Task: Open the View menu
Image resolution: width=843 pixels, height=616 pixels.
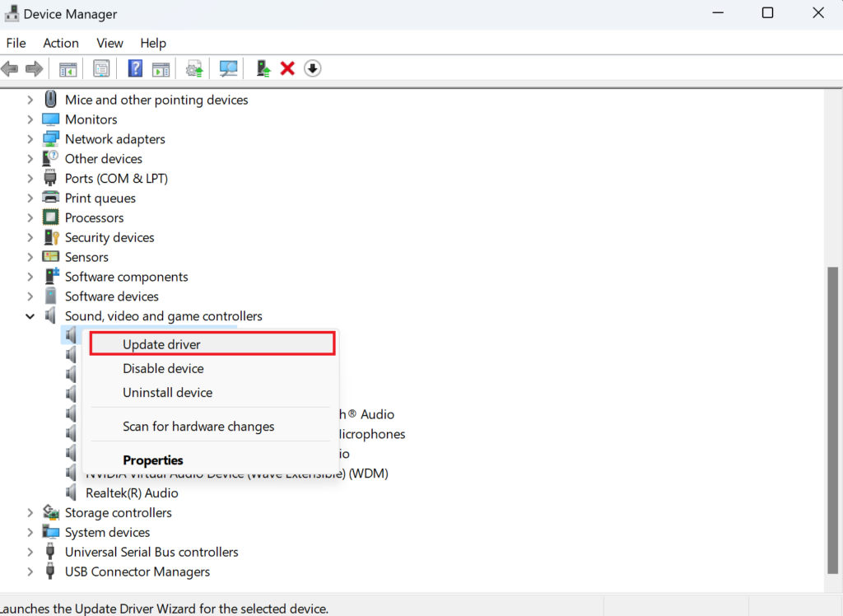Action: pos(109,43)
